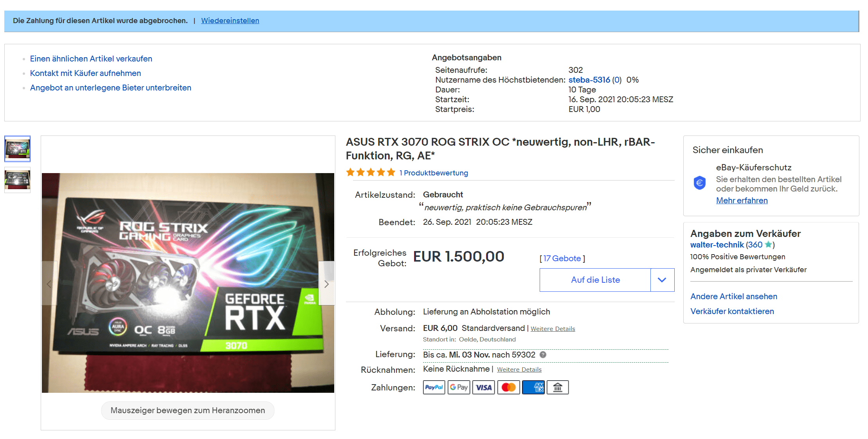Click Einen ähnlichen Artikel verkaufen
The image size is (868, 439).
click(91, 59)
